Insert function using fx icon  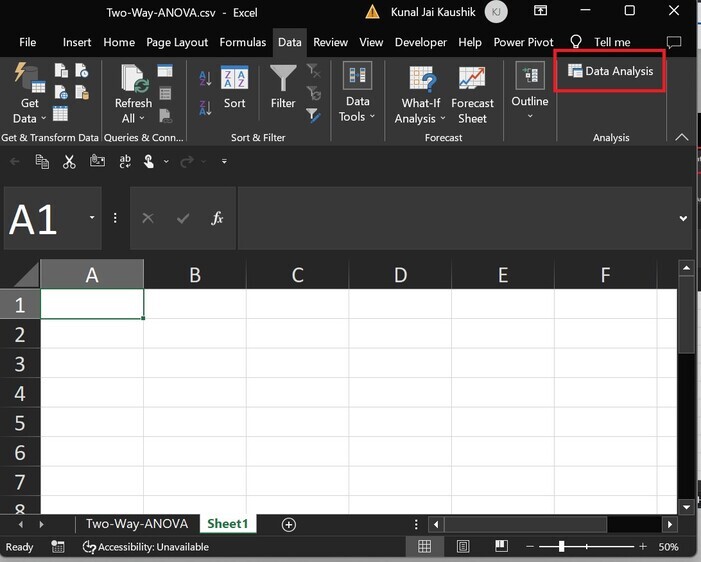217,218
